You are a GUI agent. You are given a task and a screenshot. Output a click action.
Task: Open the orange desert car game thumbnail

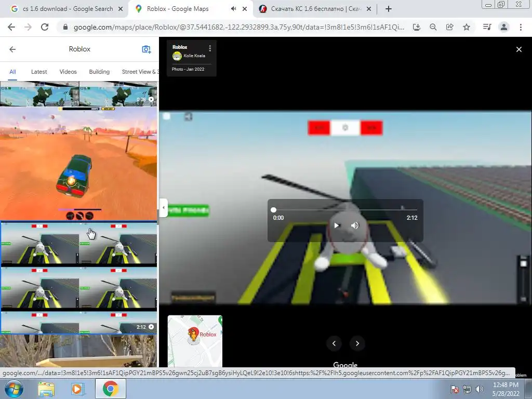[79, 164]
